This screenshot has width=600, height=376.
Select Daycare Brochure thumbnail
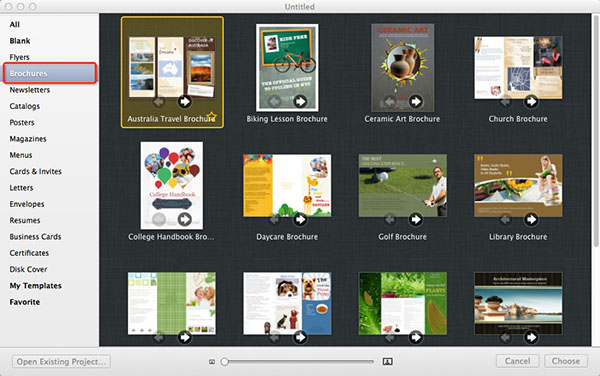(x=287, y=186)
